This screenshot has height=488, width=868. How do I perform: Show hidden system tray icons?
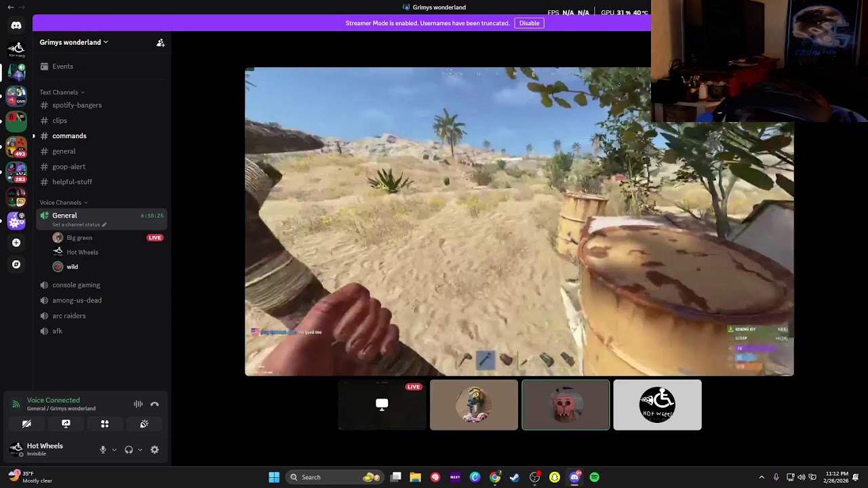[762, 477]
